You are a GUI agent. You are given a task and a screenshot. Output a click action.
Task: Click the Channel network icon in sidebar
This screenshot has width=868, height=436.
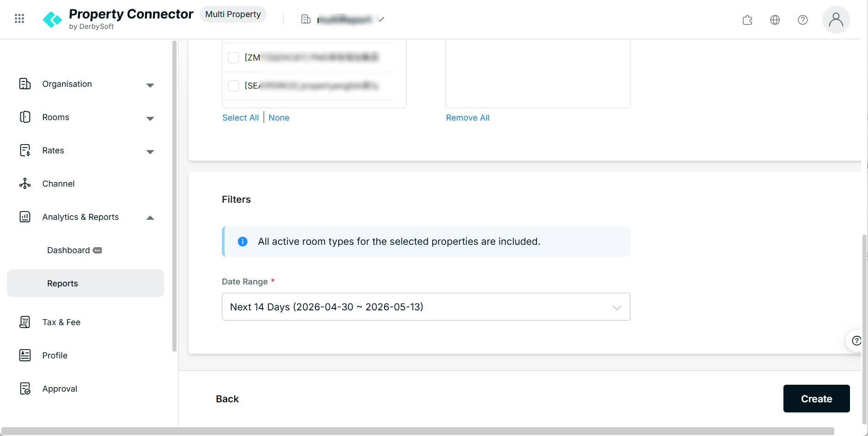[x=25, y=184]
